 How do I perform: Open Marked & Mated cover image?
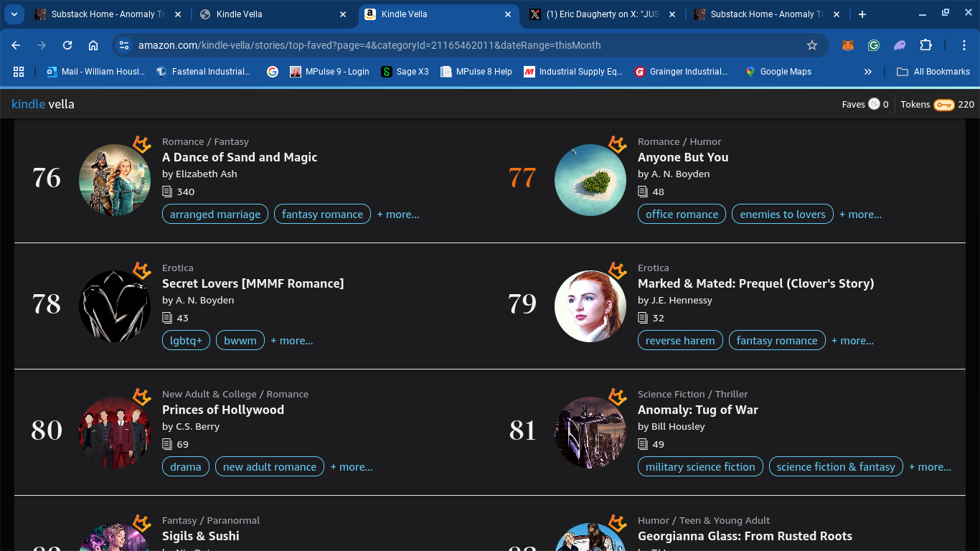(x=590, y=306)
